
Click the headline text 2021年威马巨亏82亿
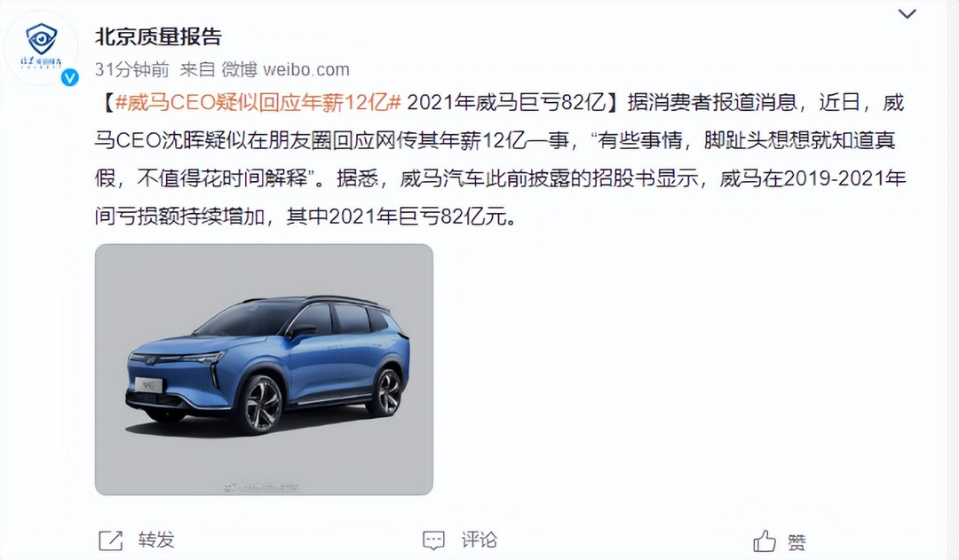tap(506, 103)
